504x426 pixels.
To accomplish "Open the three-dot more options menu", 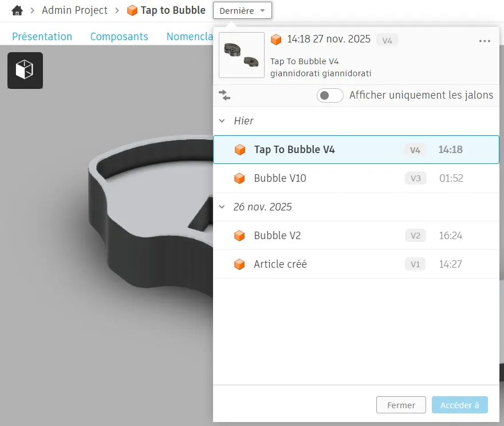I will tap(485, 41).
